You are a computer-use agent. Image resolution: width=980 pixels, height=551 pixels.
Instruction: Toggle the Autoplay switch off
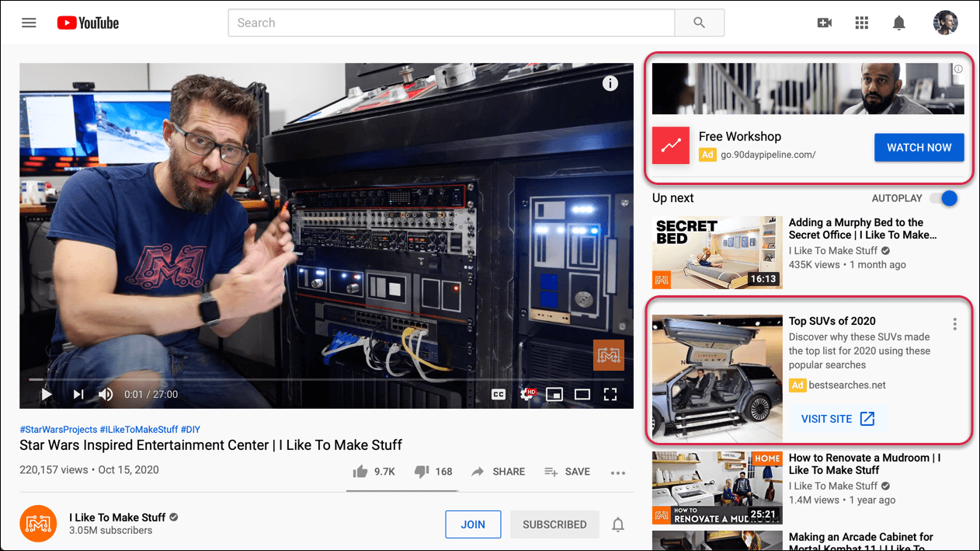(944, 198)
